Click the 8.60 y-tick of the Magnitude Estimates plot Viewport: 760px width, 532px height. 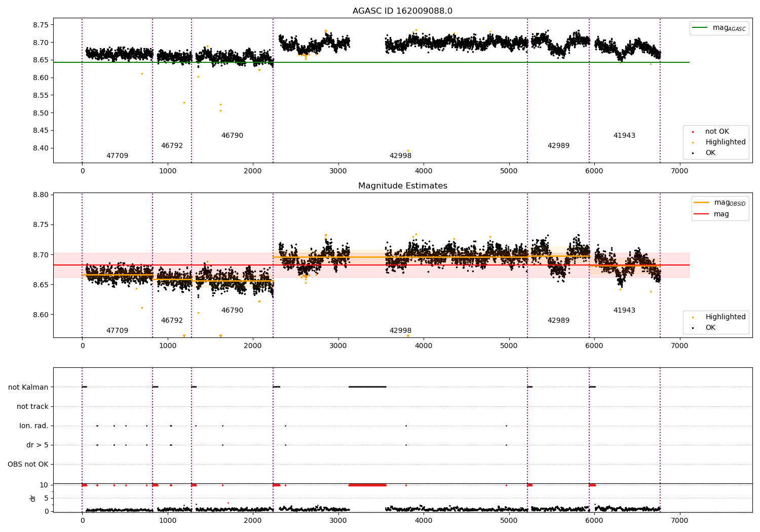click(40, 315)
